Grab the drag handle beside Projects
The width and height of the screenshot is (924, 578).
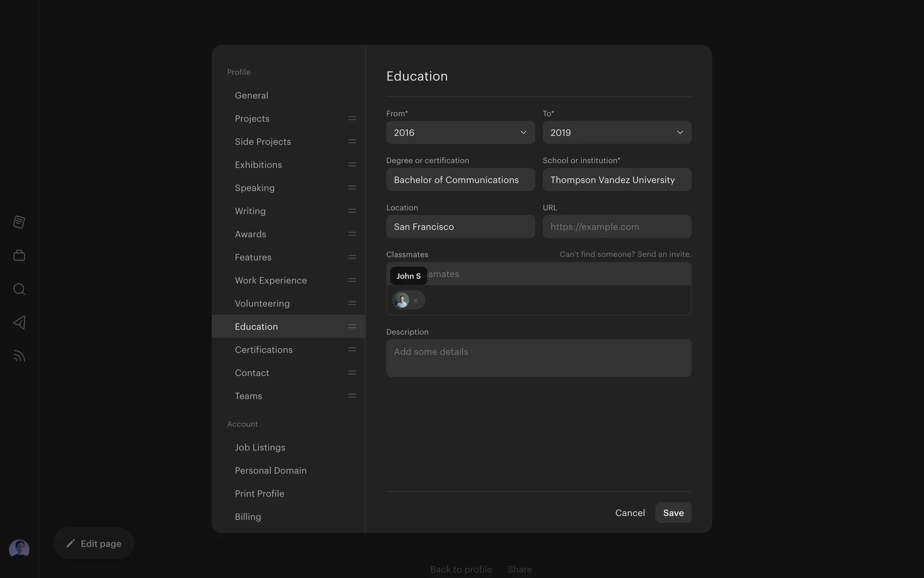pos(352,118)
